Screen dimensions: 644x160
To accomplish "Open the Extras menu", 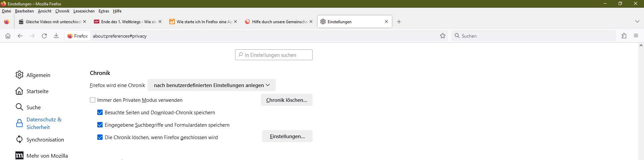I will point(104,11).
